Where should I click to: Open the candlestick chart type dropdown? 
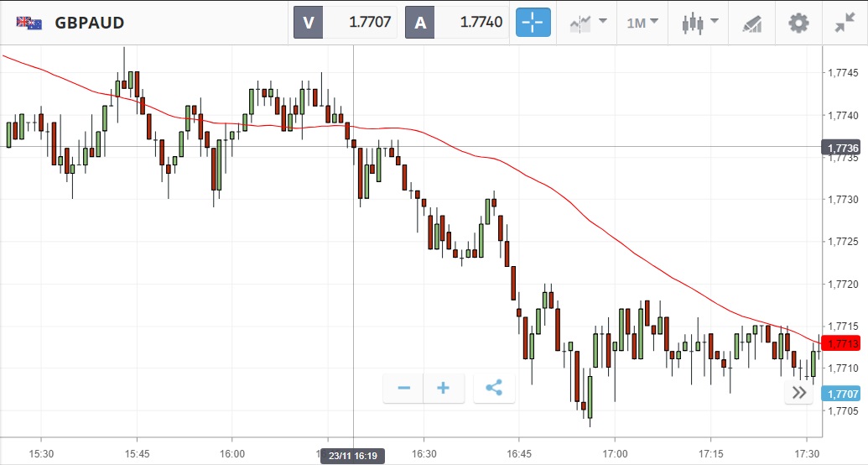[699, 23]
